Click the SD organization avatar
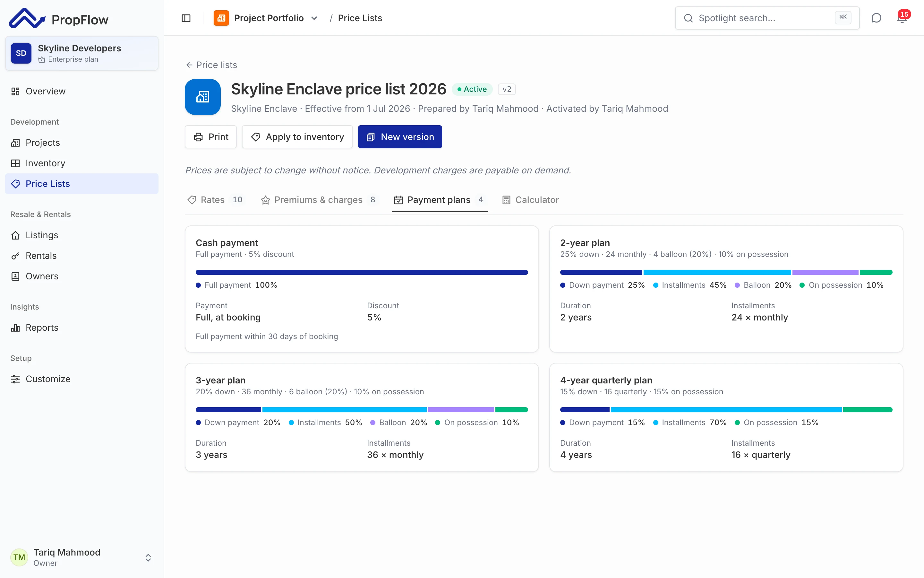 click(x=21, y=53)
